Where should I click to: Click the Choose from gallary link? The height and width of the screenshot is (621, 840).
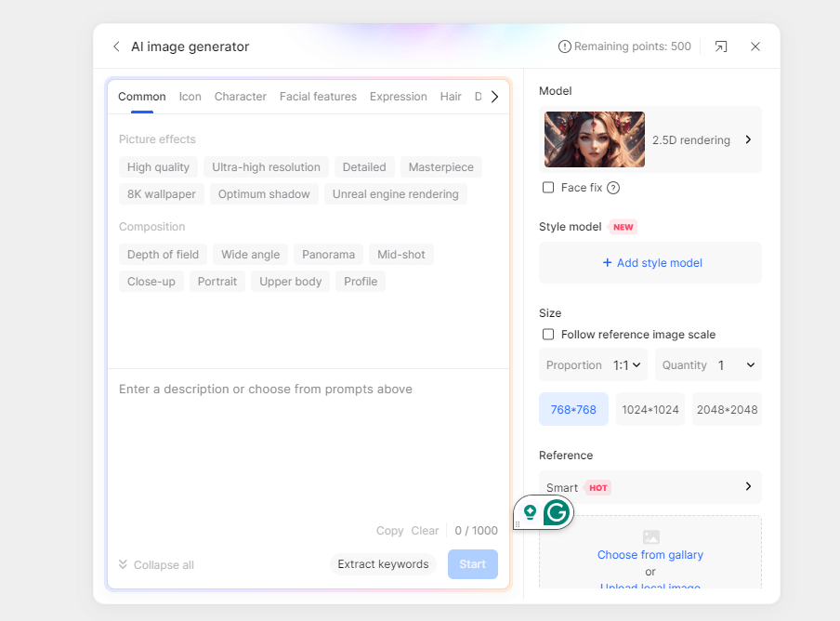[650, 555]
